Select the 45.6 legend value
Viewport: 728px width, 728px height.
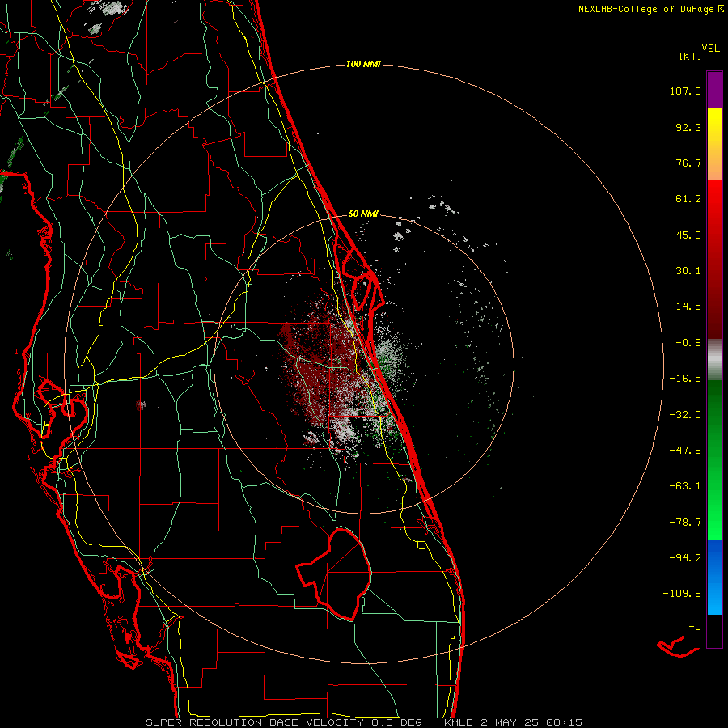coord(688,235)
